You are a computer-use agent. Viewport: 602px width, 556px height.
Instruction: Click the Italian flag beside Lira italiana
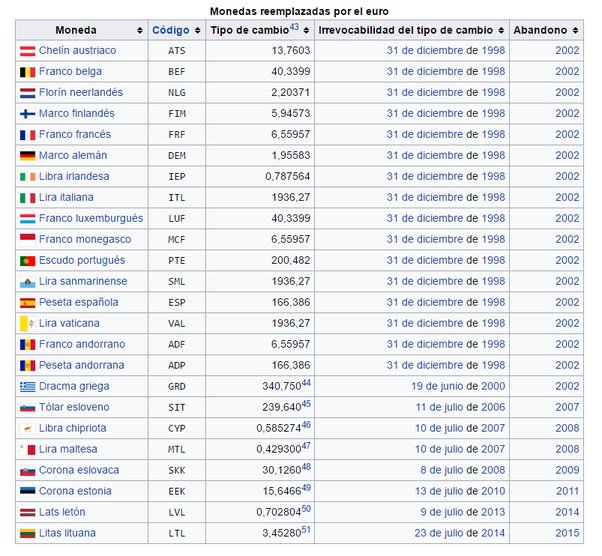tap(28, 198)
